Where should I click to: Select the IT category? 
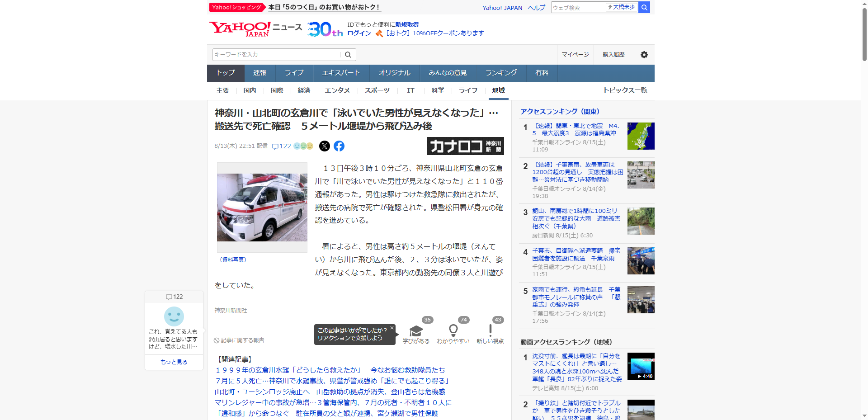(410, 90)
